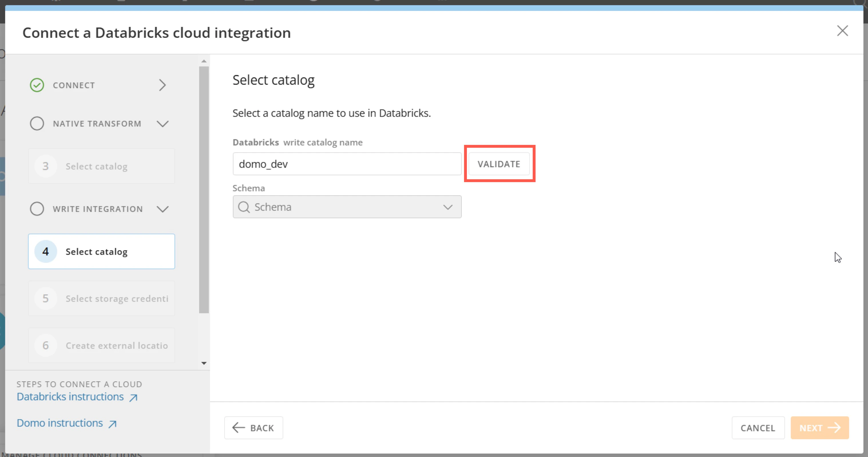The width and height of the screenshot is (868, 457).
Task: Click the Databricks instructions external-link arrow
Action: pyautogui.click(x=133, y=398)
